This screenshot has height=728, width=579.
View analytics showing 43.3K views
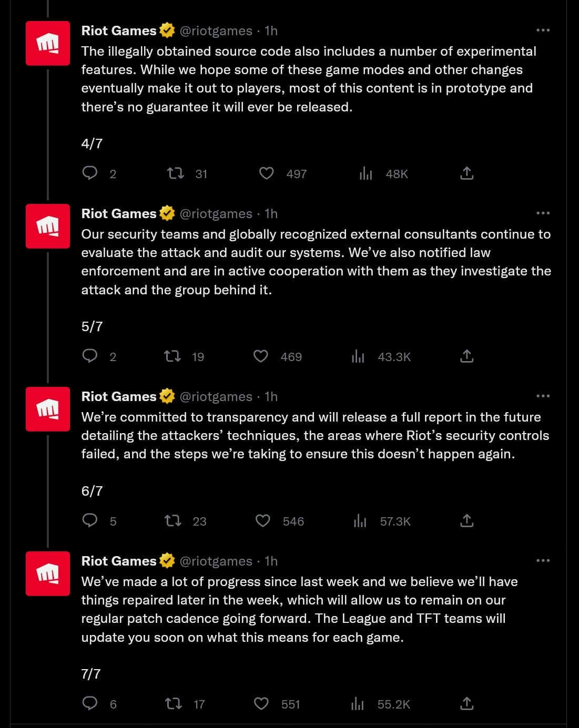[x=381, y=357]
